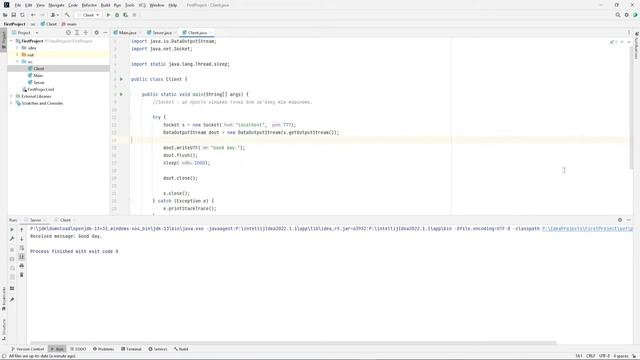640x360 pixels.
Task: Open the TODO tool window
Action: [x=78, y=349]
